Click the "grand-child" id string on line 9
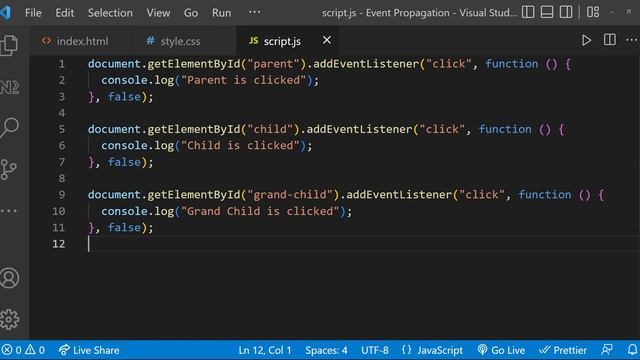Viewport: 640px width, 360px height. [290, 194]
